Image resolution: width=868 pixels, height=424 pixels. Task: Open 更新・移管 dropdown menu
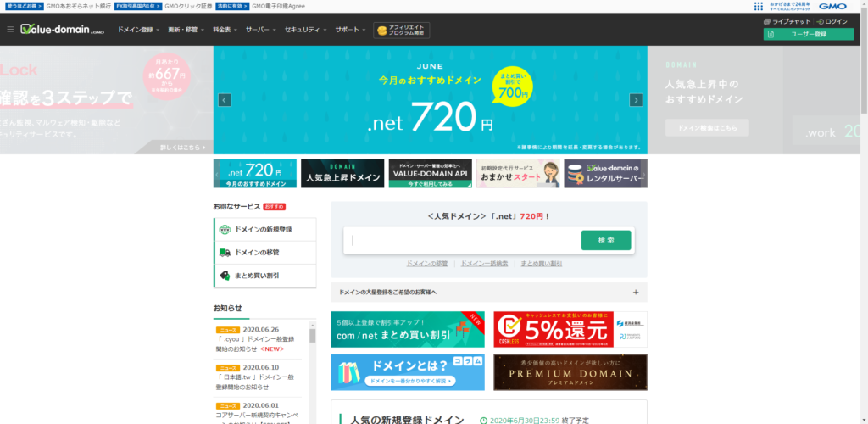[186, 30]
